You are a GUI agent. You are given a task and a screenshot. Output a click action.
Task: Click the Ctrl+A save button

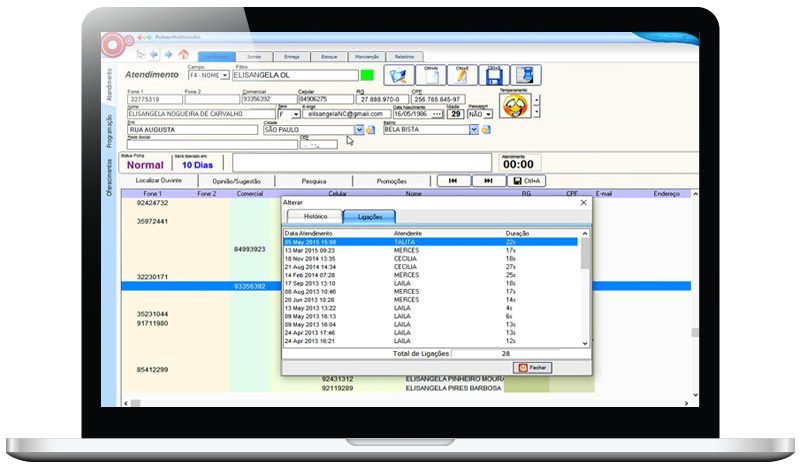[x=526, y=181]
